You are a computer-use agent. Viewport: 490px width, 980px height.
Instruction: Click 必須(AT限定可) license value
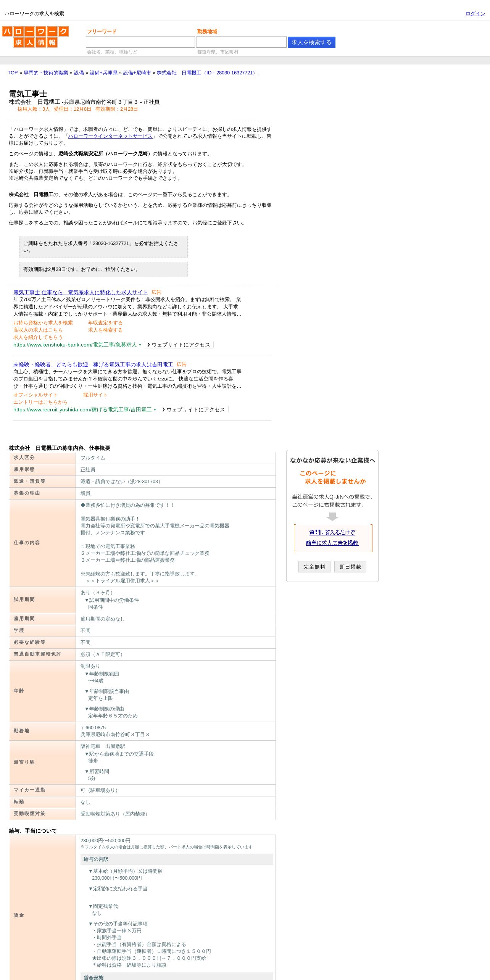[x=103, y=654]
